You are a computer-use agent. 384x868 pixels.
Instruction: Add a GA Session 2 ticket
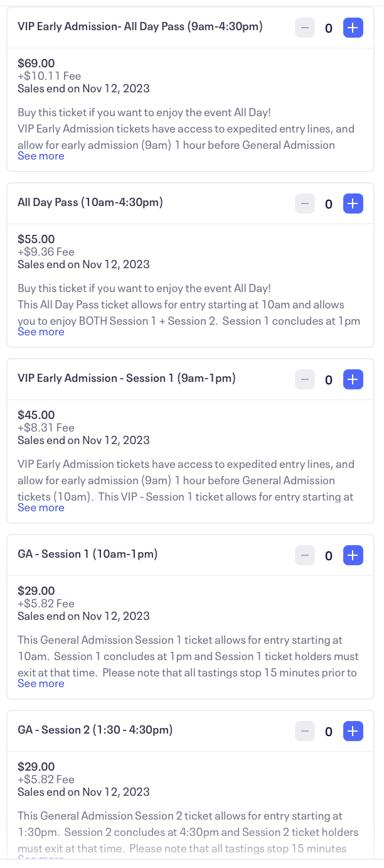pos(353,731)
